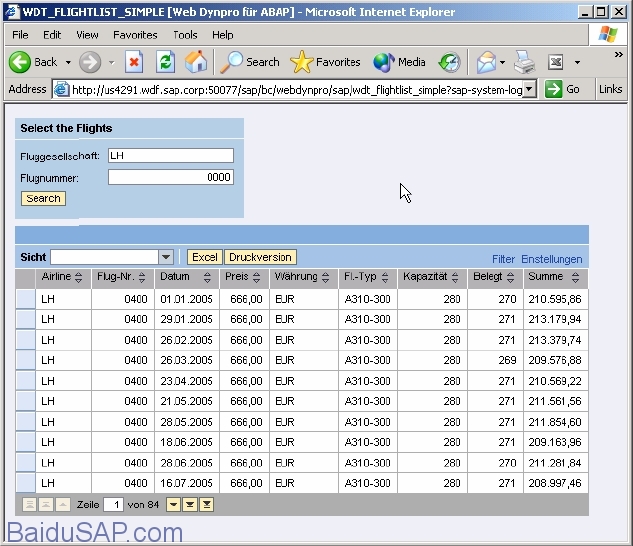Jump to last row using footer icon

tap(206, 505)
